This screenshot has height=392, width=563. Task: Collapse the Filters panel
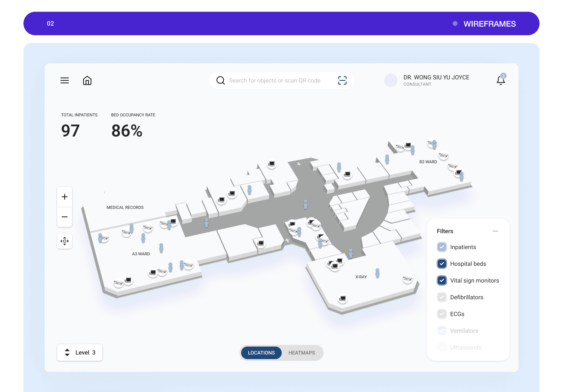pyautogui.click(x=495, y=231)
